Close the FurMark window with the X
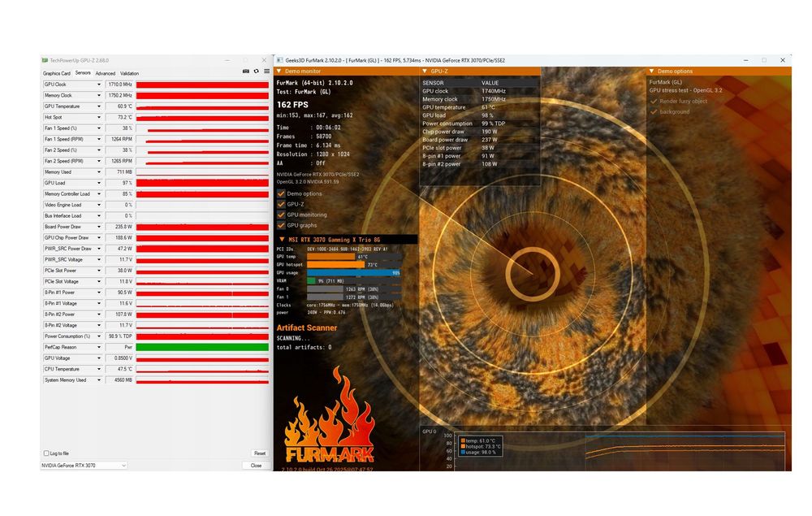Image resolution: width=812 pixels, height=516 pixels. tap(783, 61)
